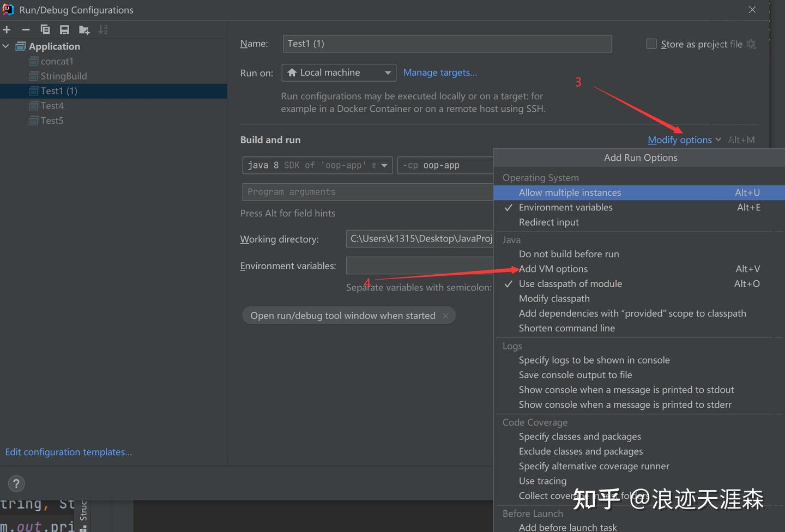Save the current configuration
The width and height of the screenshot is (785, 532).
pyautogui.click(x=64, y=29)
